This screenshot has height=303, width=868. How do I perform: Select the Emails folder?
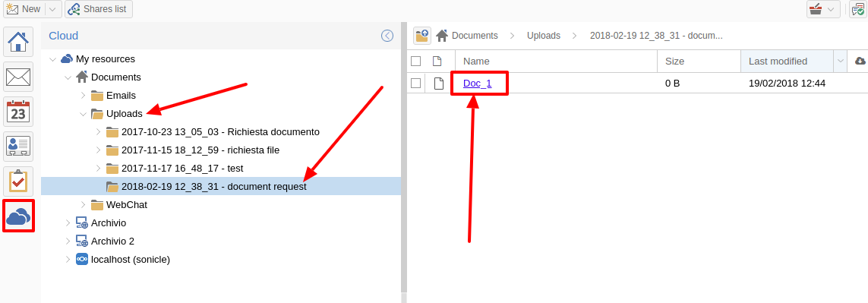tap(121, 96)
